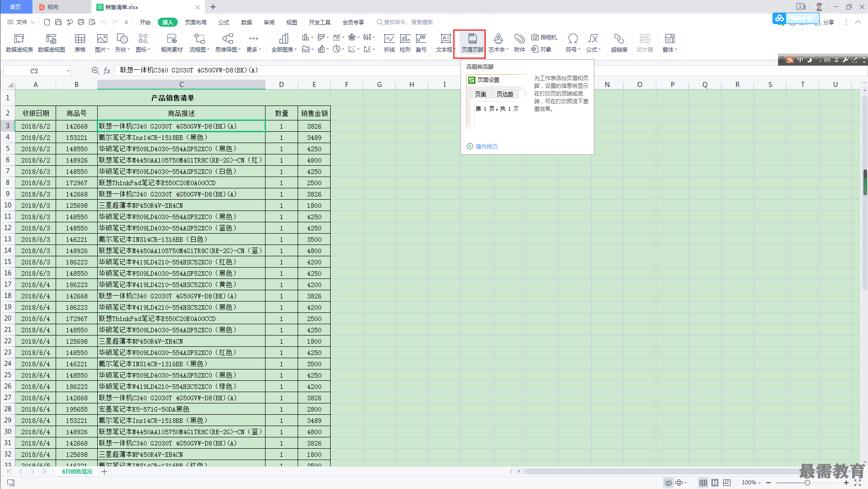Save the workbook with the save icon
The height and width of the screenshot is (489, 868).
click(x=58, y=22)
